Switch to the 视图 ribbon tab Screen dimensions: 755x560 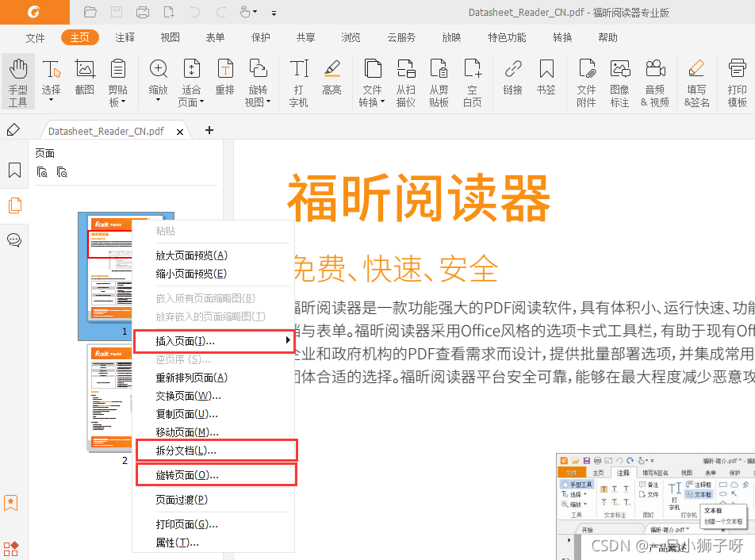point(170,37)
